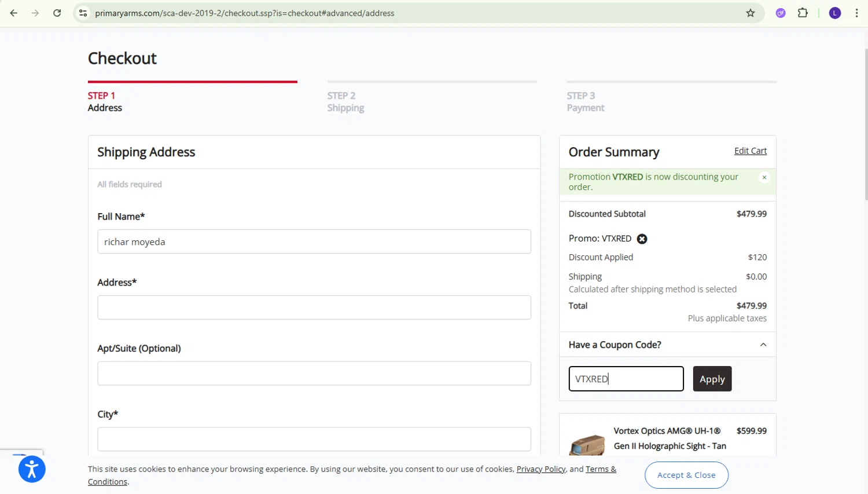Viewport: 868px width, 494px height.
Task: Go to Step 2 Shipping
Action: pos(345,102)
